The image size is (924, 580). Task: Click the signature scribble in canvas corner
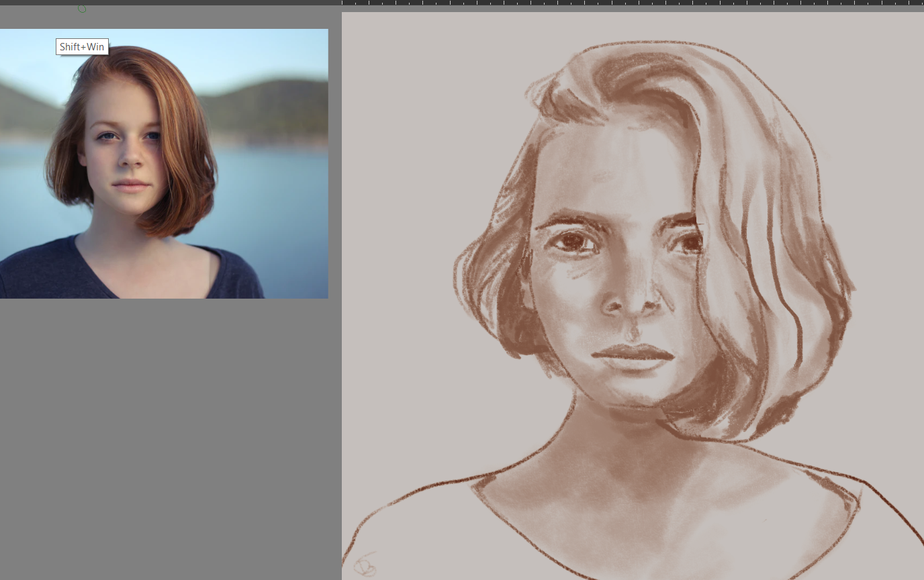click(364, 565)
